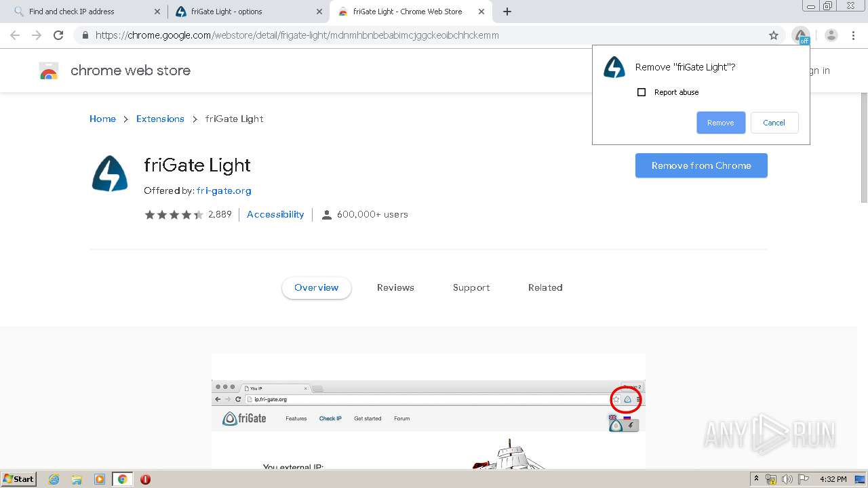Select the Overview tab
Screen dimensions: 868x488
[317, 287]
